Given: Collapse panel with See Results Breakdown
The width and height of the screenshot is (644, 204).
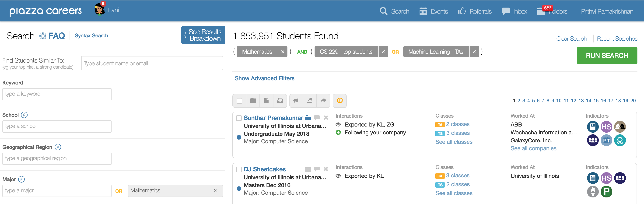Looking at the screenshot, I should 203,35.
